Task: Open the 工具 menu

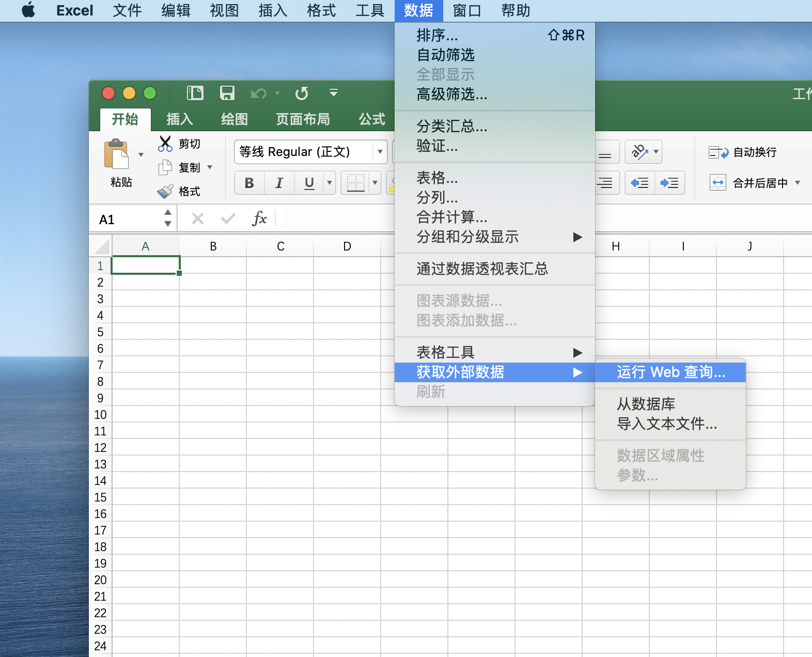Action: coord(370,10)
